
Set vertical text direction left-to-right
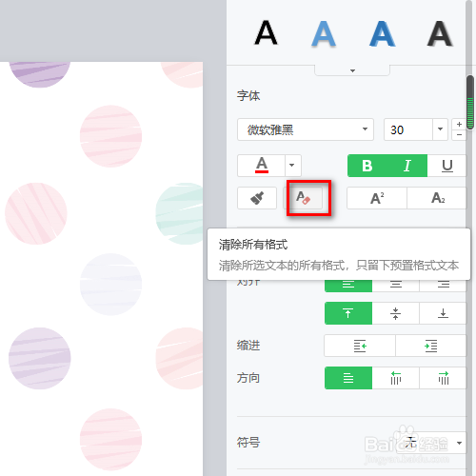[444, 378]
